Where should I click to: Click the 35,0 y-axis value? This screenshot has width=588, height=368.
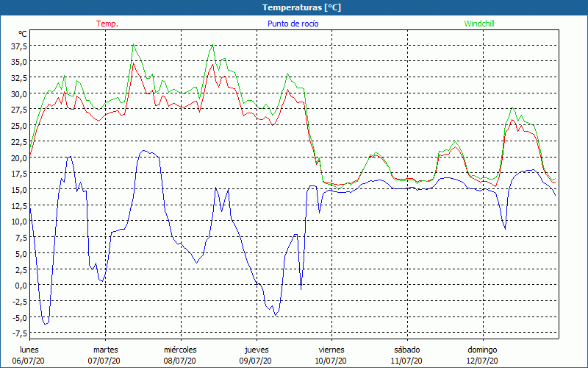coord(19,62)
